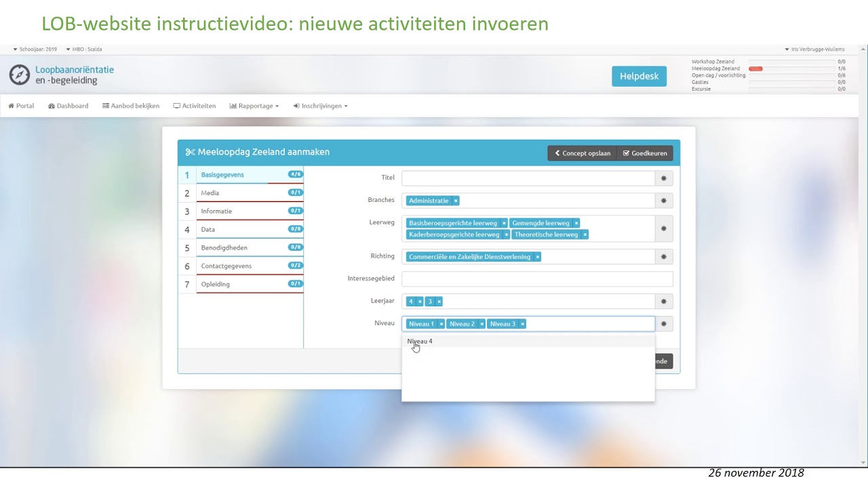This screenshot has height=488, width=868.
Task: Select step 5 Benodigdheden
Action: (241, 248)
